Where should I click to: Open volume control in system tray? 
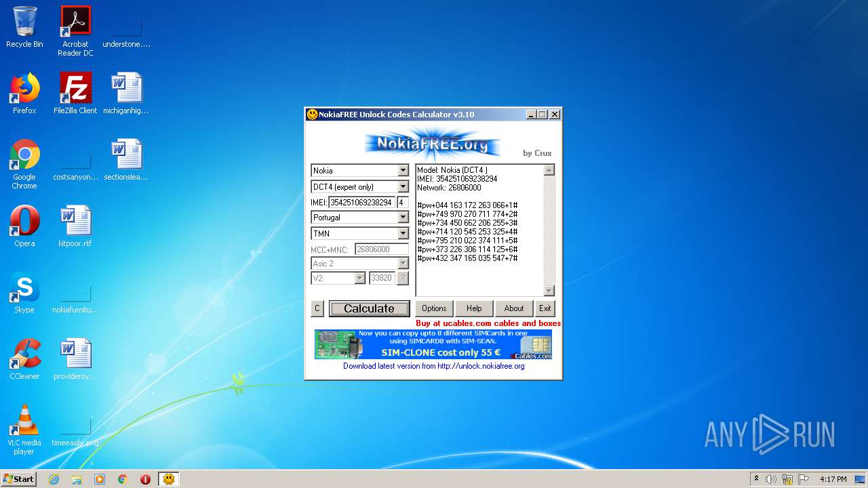click(x=771, y=479)
